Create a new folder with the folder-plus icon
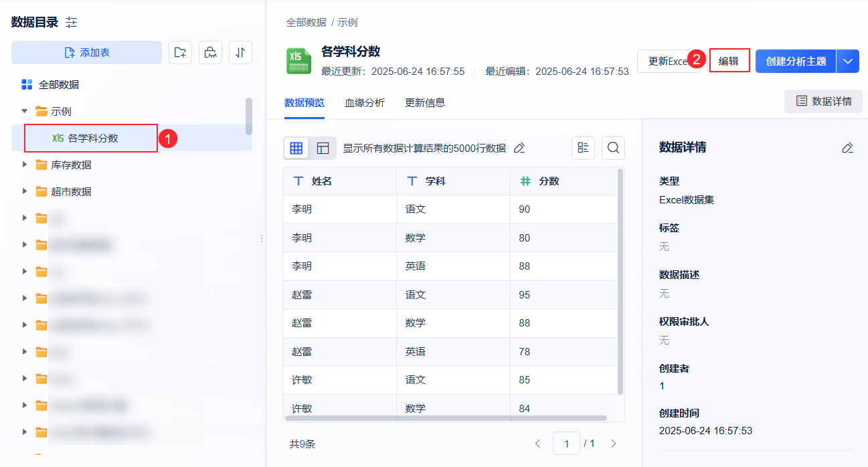Viewport: 868px width, 467px height. (179, 52)
